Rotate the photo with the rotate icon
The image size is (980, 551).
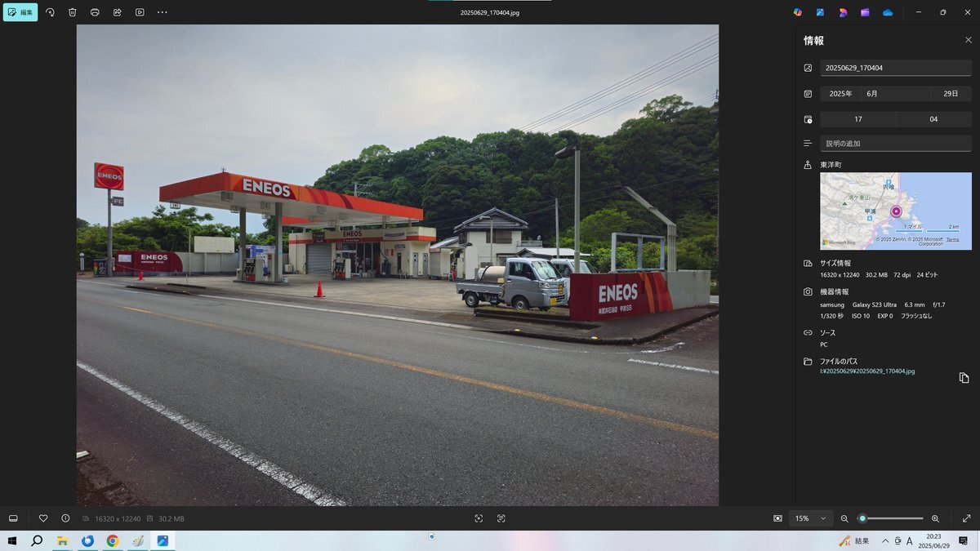coord(50,12)
